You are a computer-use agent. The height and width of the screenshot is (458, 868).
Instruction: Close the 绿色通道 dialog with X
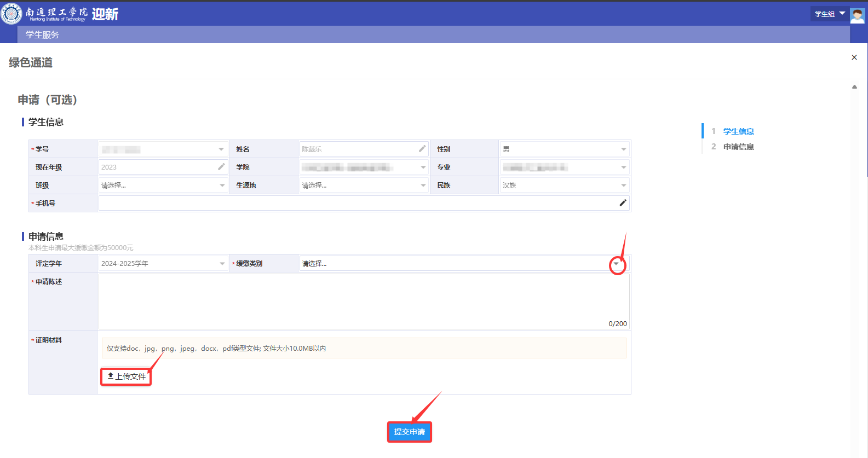pos(854,57)
